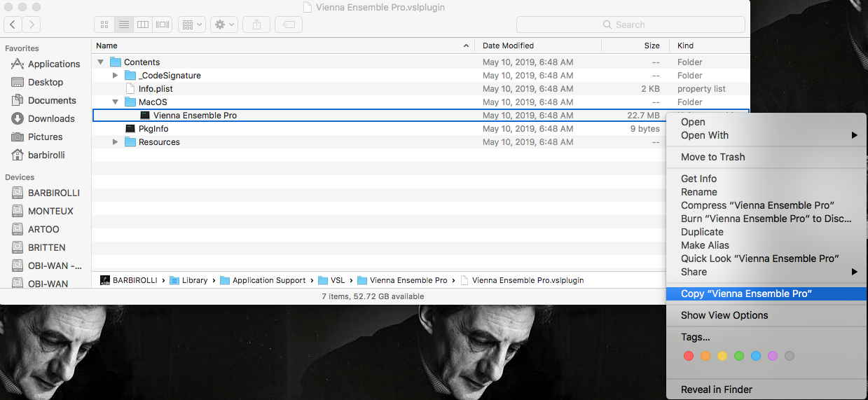Open the Share submenu in context menu
This screenshot has height=400, width=868.
pyautogui.click(x=766, y=272)
